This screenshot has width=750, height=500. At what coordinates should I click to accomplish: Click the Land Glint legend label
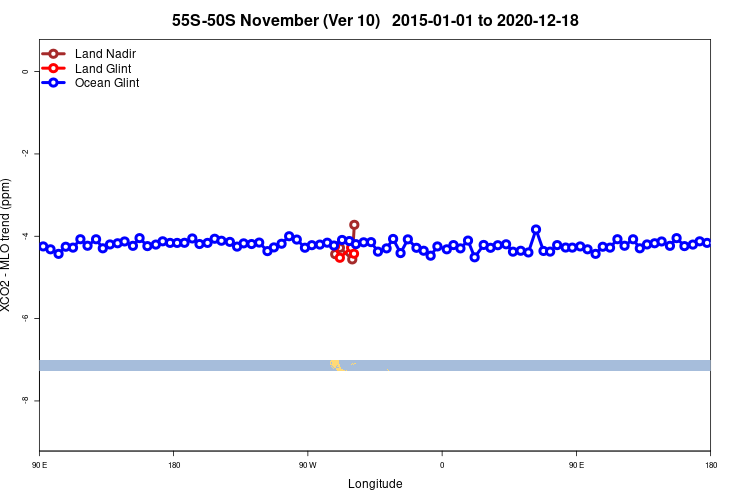click(103, 68)
